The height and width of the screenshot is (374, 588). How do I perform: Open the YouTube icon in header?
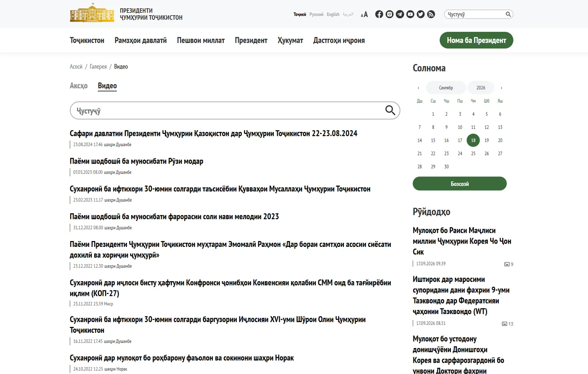point(410,14)
